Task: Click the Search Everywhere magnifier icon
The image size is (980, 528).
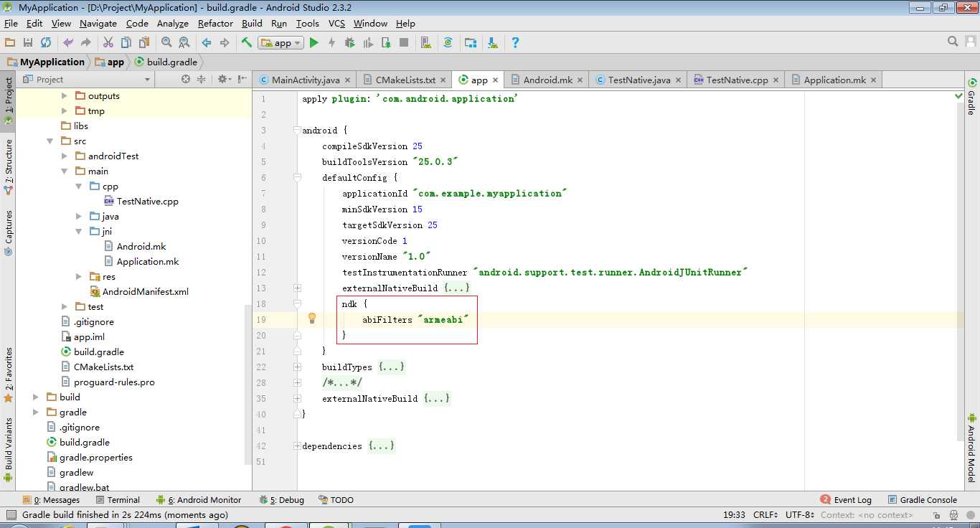Action: point(953,42)
